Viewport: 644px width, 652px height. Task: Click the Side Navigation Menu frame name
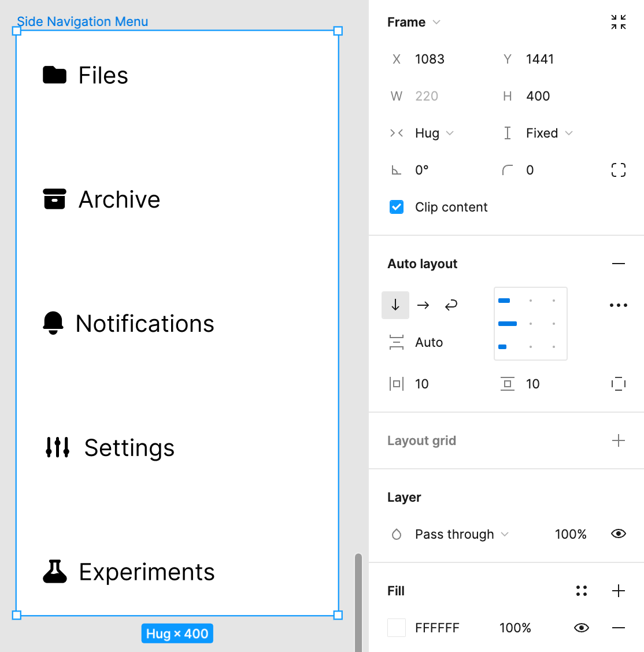82,21
